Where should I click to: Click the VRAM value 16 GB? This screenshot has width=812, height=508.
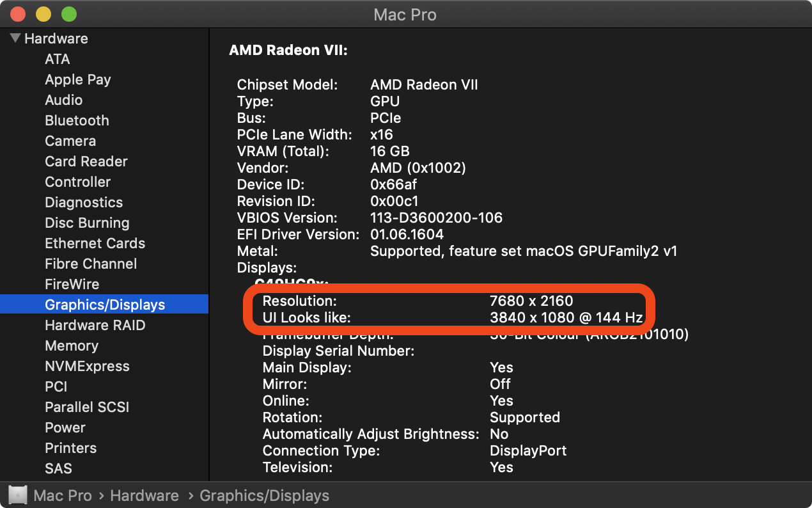tap(390, 151)
